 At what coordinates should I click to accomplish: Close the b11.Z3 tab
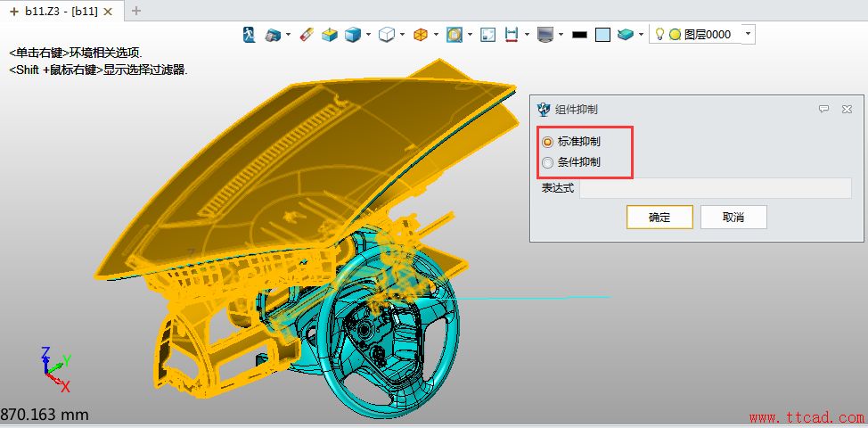[x=109, y=11]
